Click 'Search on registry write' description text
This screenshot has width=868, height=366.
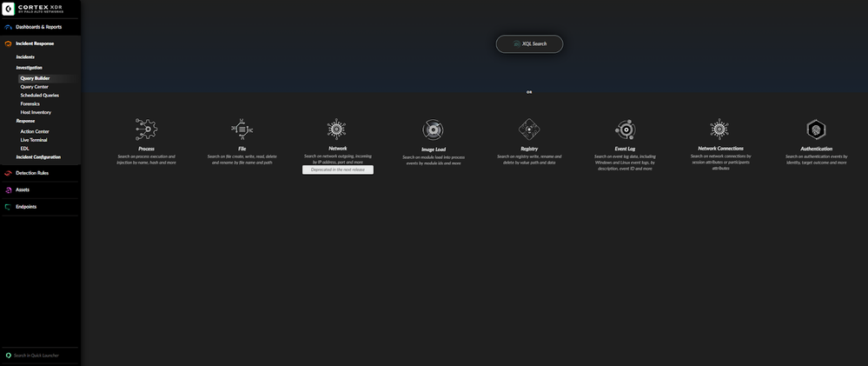[529, 159]
